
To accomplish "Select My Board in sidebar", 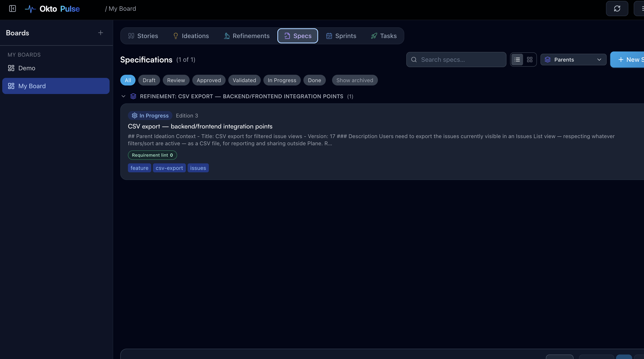I will (56, 86).
